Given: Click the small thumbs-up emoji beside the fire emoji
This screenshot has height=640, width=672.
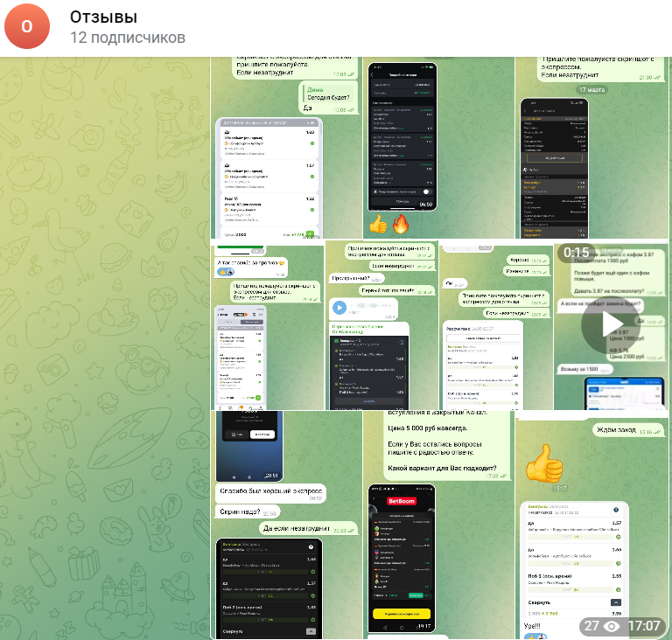Looking at the screenshot, I should click(378, 225).
